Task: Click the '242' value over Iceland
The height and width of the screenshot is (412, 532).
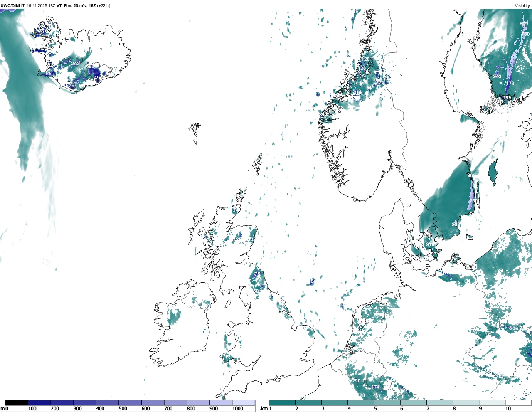Action: click(x=76, y=64)
